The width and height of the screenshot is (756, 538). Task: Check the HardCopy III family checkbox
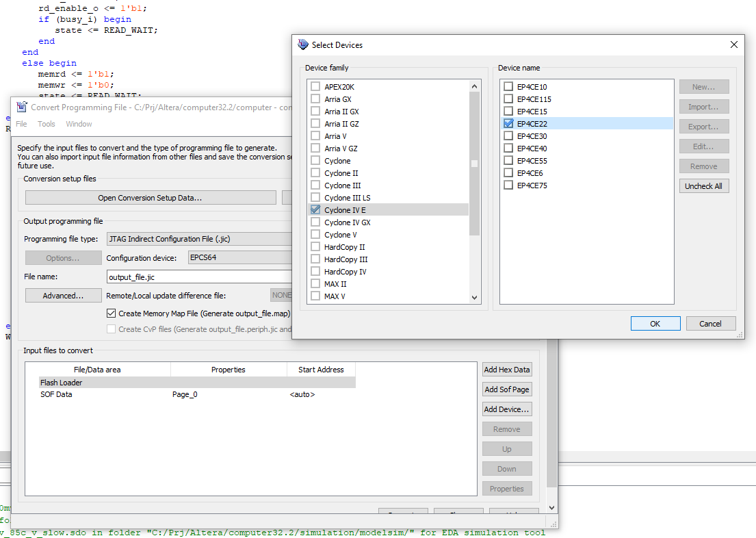coord(315,259)
